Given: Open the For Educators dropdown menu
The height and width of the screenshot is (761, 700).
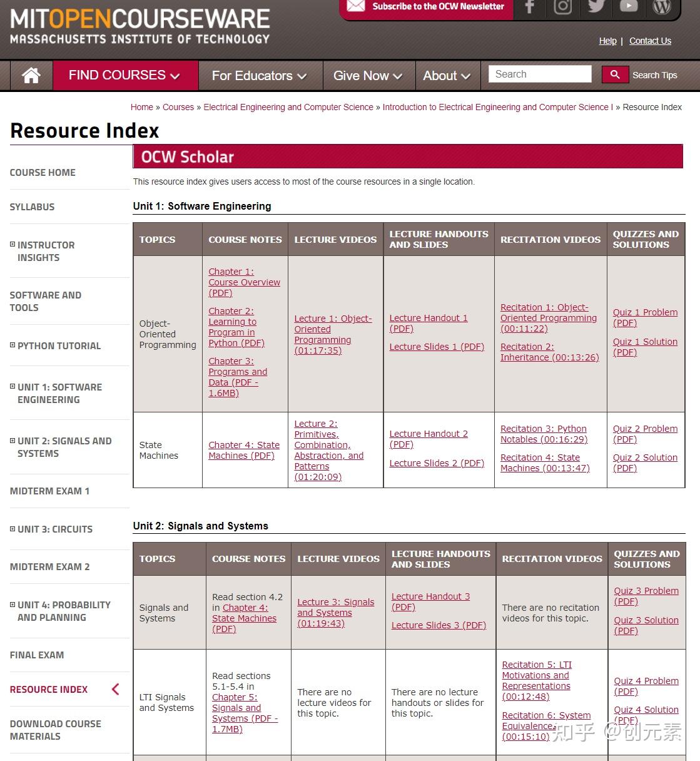Looking at the screenshot, I should [x=260, y=76].
